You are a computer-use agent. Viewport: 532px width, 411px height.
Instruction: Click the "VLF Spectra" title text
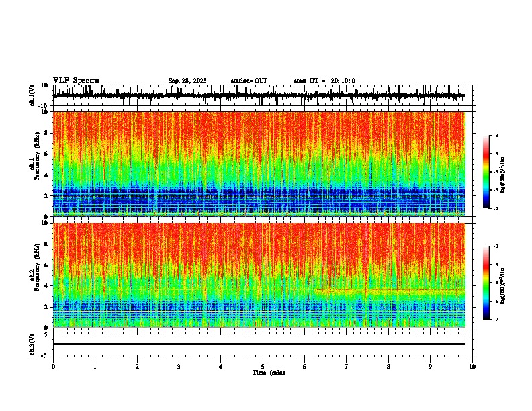coord(76,81)
